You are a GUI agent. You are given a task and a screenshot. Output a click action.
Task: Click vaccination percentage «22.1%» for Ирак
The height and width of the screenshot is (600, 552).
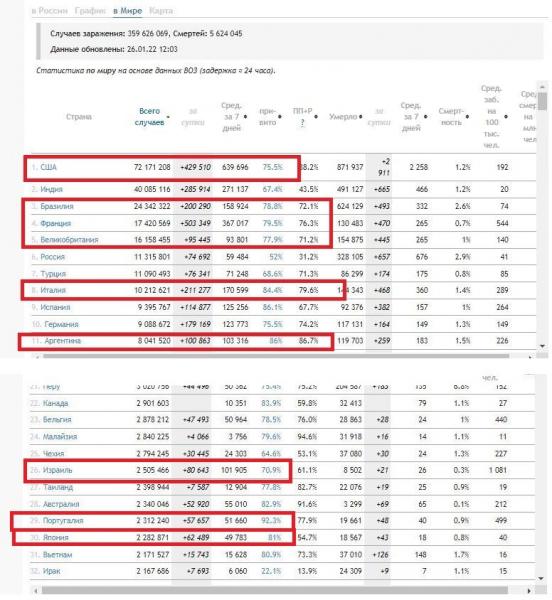[271, 571]
